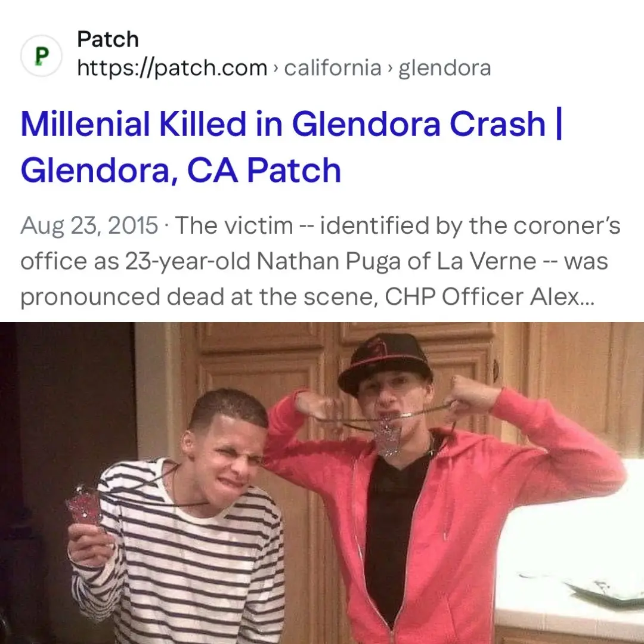The width and height of the screenshot is (644, 644).
Task: Open the photo of two young men
Action: click(322, 483)
